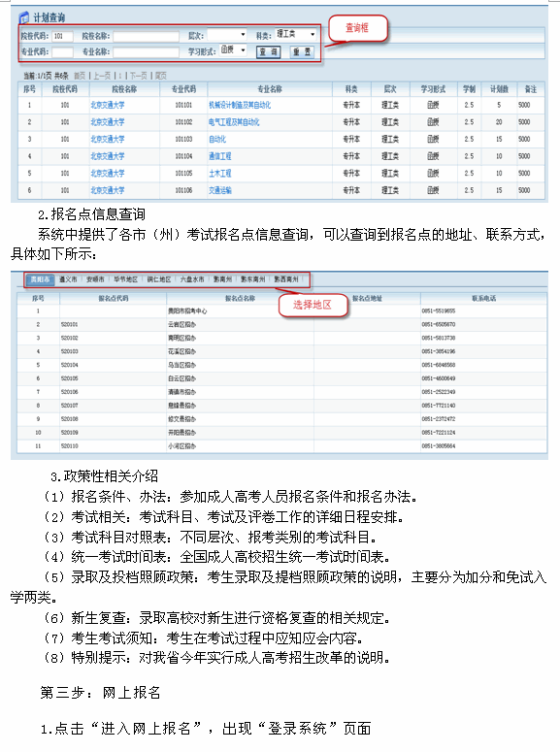The height and width of the screenshot is (752, 560).
Task: Click the 土木工程 major link
Action: tap(219, 173)
